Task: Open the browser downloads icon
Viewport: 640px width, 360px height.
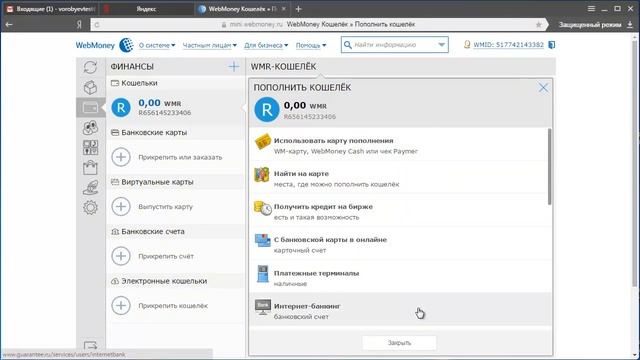Action: tap(630, 24)
